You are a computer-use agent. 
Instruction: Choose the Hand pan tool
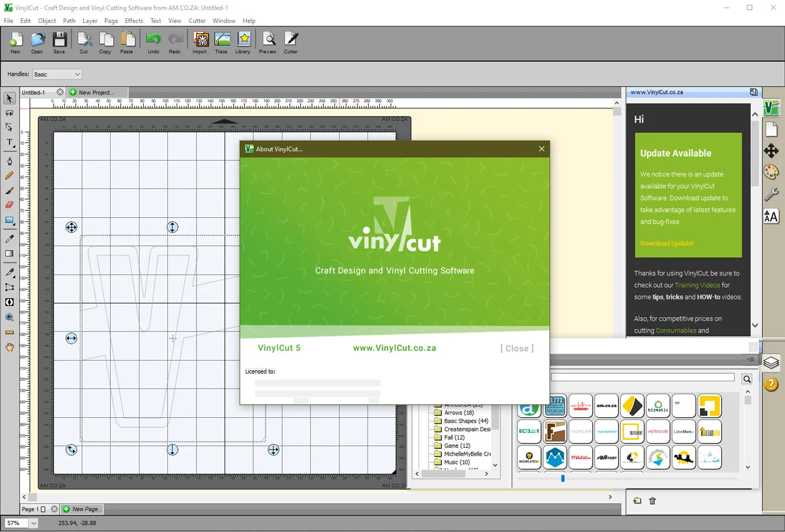tap(9, 347)
